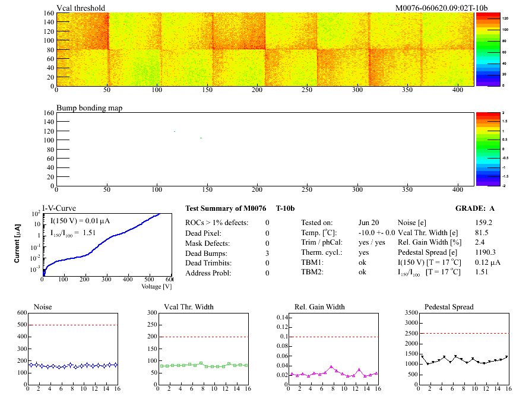Click the "Vcal Thr. Width" plot title

coord(188,307)
